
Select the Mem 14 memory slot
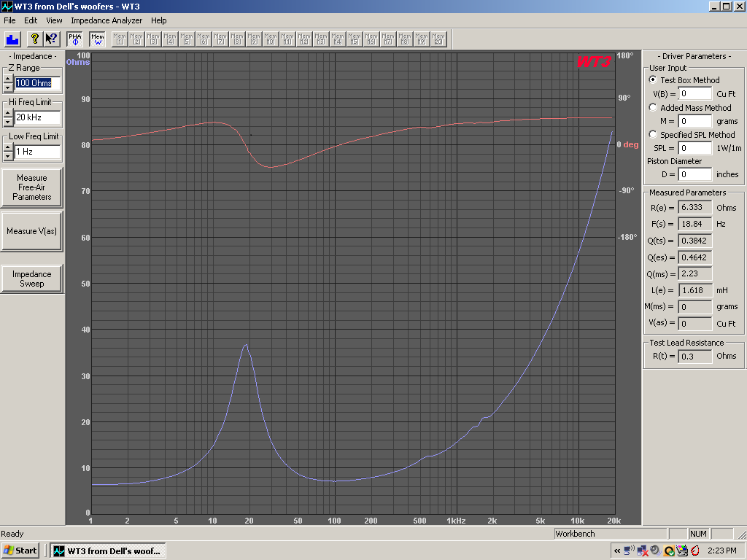[x=338, y=39]
